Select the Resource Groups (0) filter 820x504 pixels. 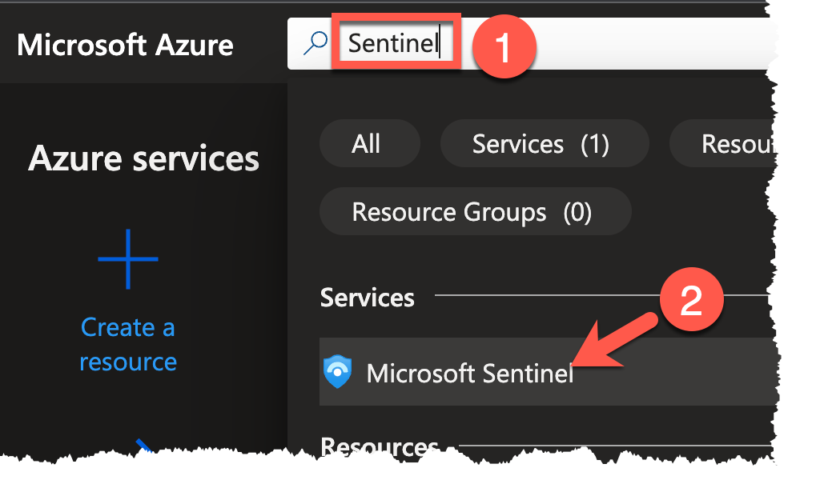474,211
